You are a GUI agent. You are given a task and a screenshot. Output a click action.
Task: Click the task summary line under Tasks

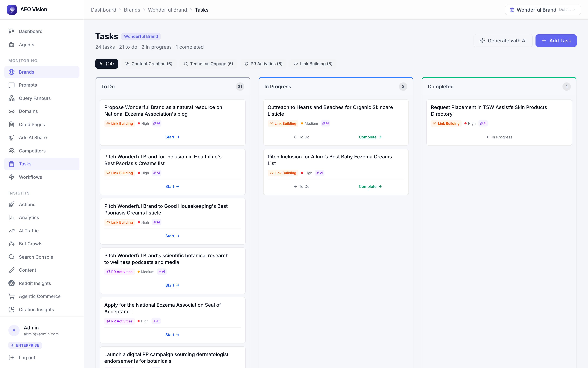(149, 47)
